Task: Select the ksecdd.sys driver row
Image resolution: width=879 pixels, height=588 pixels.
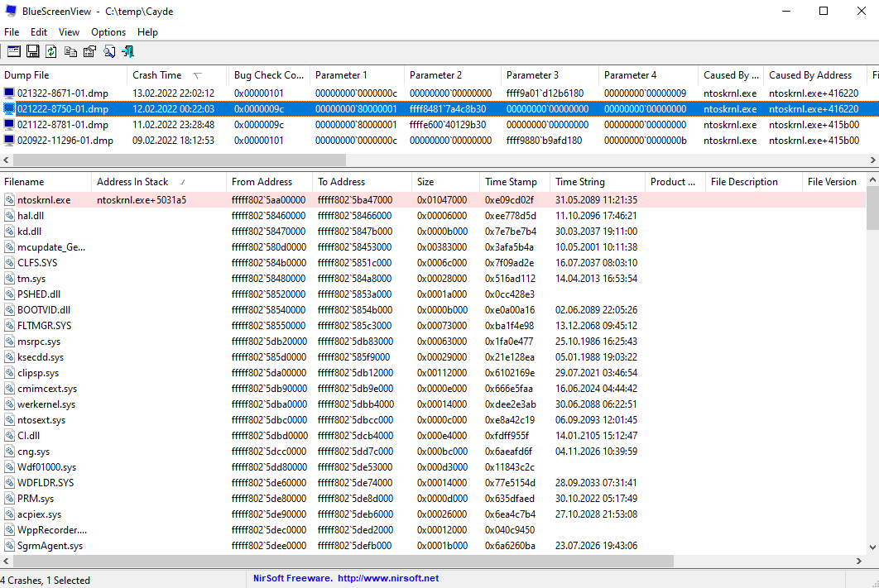Action: tap(433, 356)
